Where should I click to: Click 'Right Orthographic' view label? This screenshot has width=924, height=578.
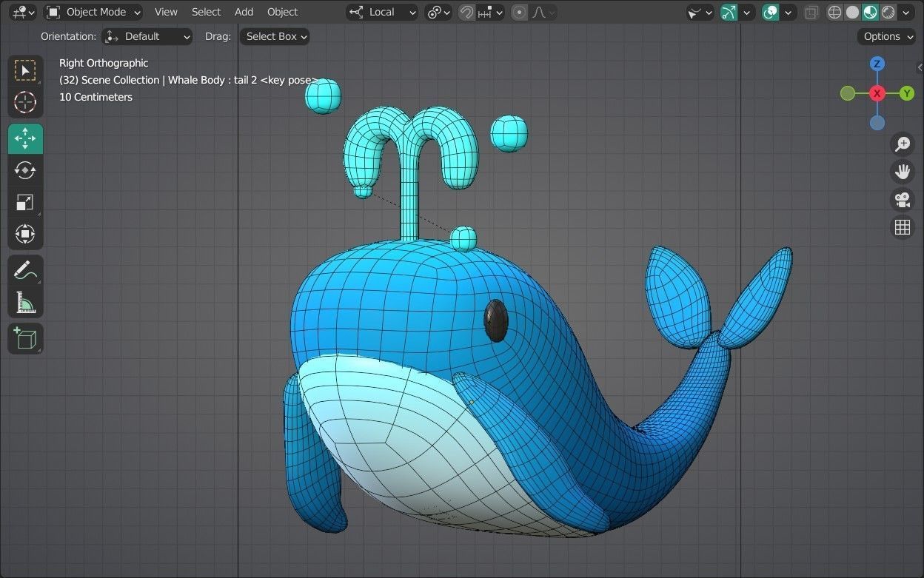coord(104,63)
